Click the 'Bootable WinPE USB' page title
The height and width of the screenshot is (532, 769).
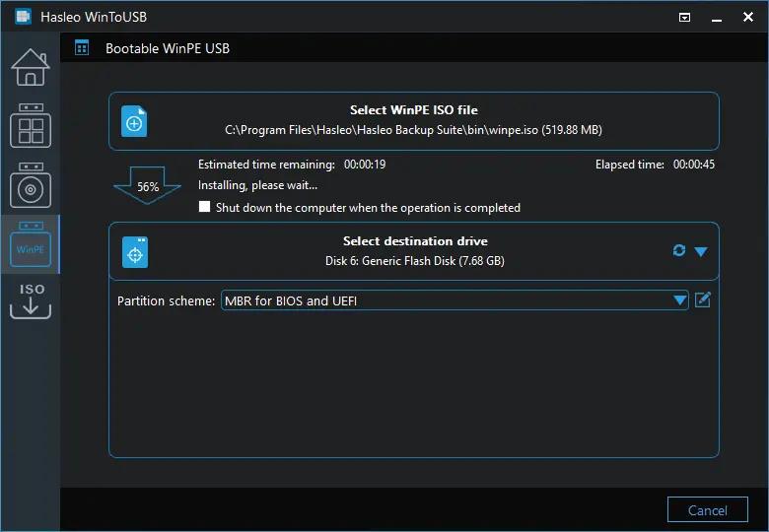[x=168, y=48]
